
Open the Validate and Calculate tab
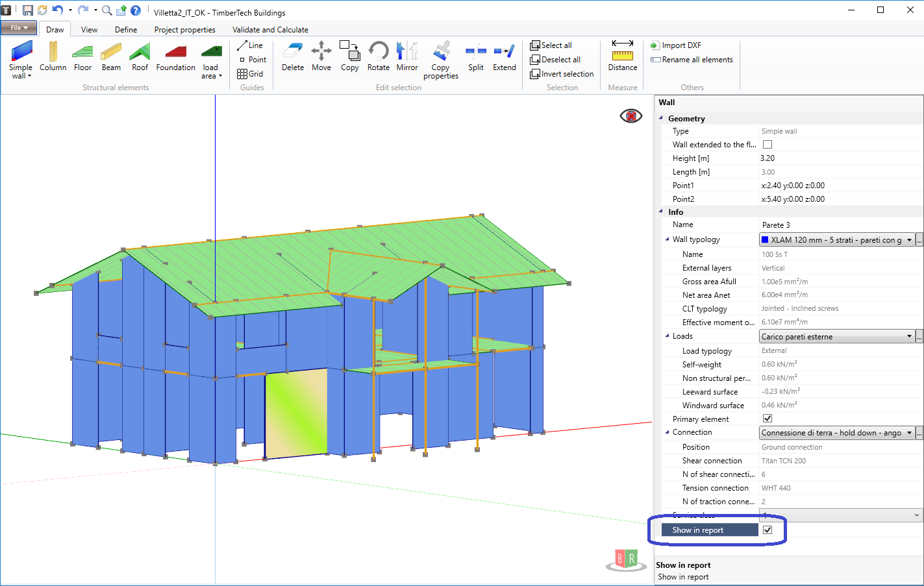271,29
